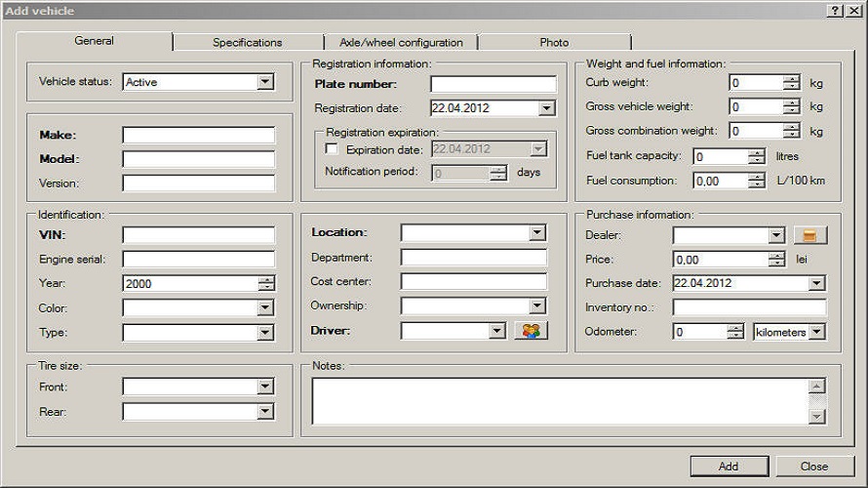868x488 pixels.
Task: Go to the Photo tab
Action: 554,42
